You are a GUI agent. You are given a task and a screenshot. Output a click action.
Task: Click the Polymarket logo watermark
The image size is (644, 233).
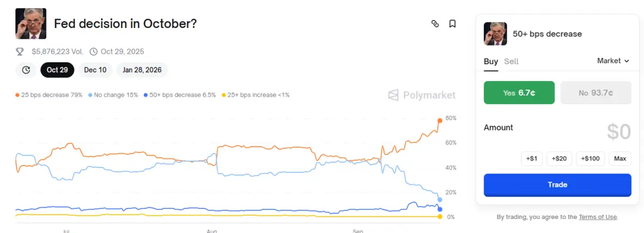click(x=422, y=95)
